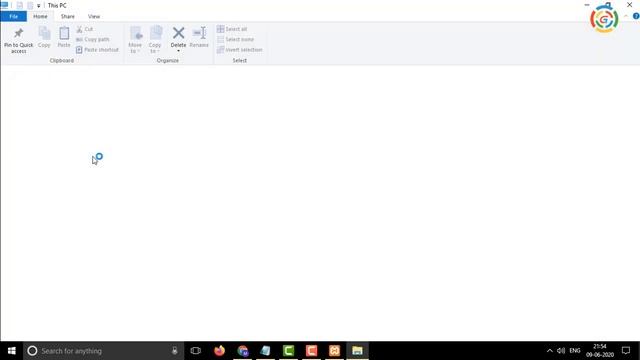Image resolution: width=640 pixels, height=360 pixels.
Task: Choose the Paste shortcut command
Action: (97, 50)
